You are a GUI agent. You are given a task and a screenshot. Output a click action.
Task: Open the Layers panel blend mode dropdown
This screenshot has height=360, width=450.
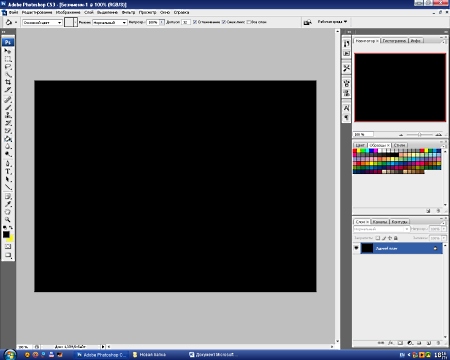[x=381, y=229]
